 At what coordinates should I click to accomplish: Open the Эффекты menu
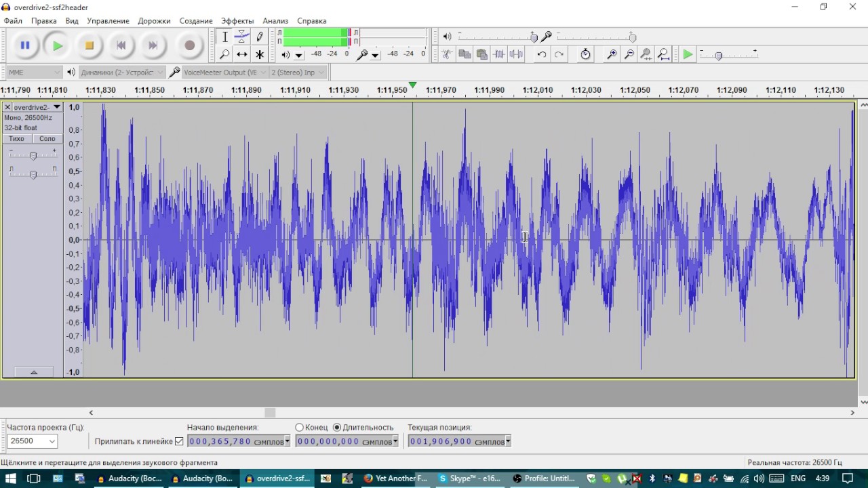pos(237,21)
